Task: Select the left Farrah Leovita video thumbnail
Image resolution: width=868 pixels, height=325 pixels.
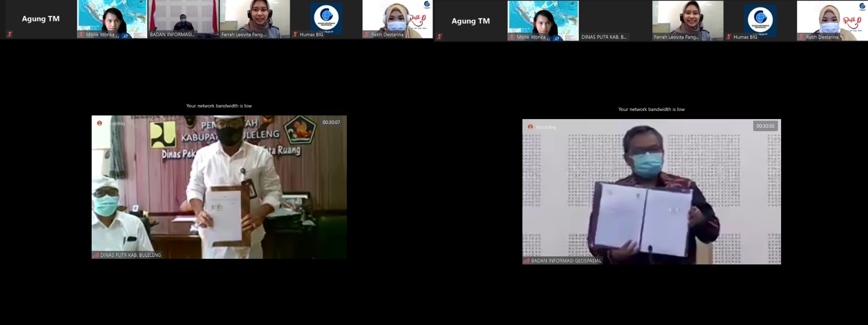Action: pyautogui.click(x=255, y=19)
